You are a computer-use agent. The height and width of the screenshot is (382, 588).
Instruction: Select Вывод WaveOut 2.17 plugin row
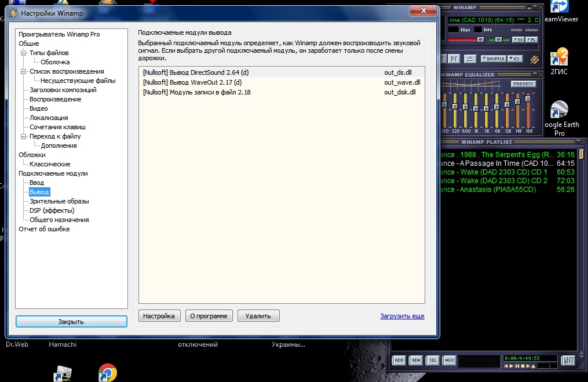[282, 82]
